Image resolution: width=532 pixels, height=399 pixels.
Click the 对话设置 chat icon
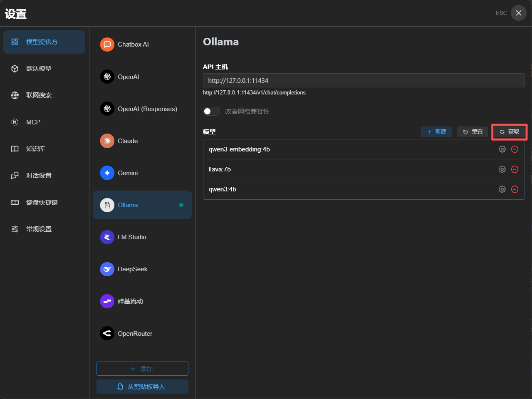[15, 176]
